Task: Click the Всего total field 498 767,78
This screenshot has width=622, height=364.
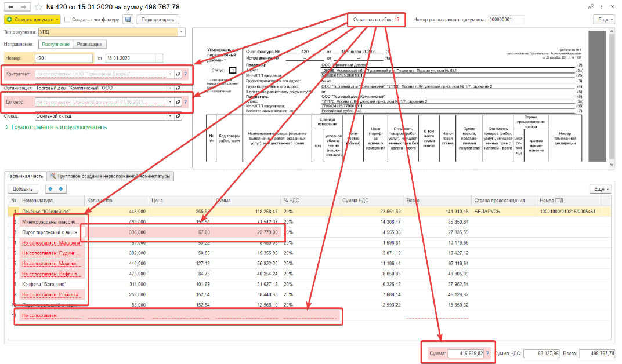Action: tap(597, 354)
